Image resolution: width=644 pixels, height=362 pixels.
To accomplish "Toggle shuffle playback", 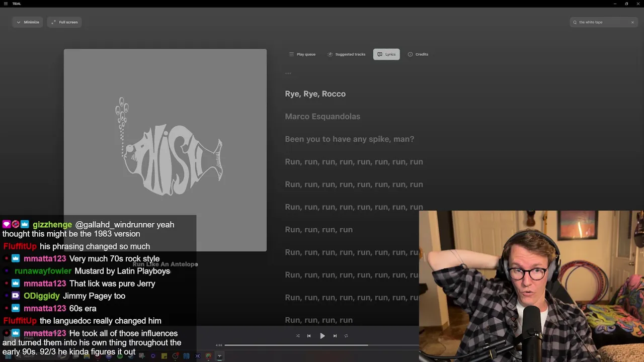I will tap(298, 336).
